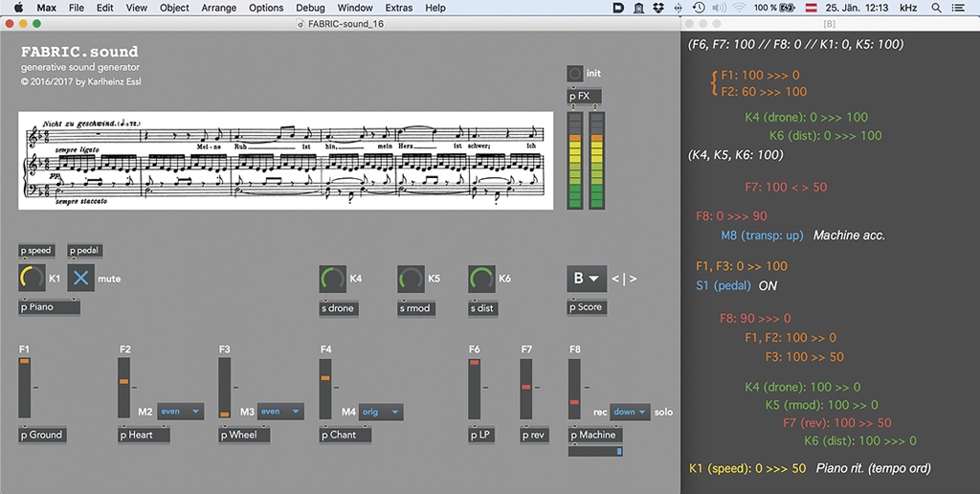Click the next score arrow
The width and height of the screenshot is (980, 494).
click(x=633, y=279)
